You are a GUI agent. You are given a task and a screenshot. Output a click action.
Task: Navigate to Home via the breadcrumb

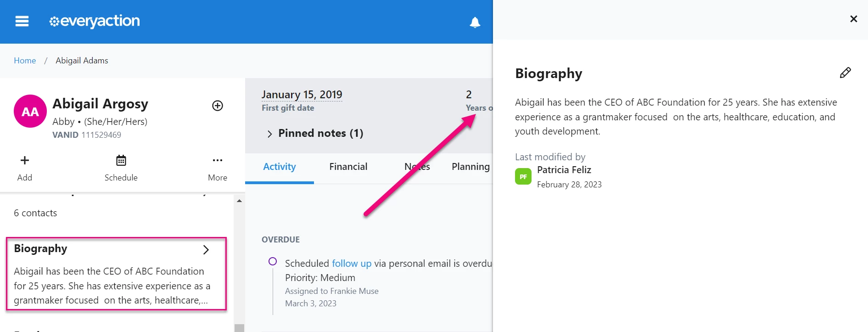pyautogui.click(x=25, y=60)
